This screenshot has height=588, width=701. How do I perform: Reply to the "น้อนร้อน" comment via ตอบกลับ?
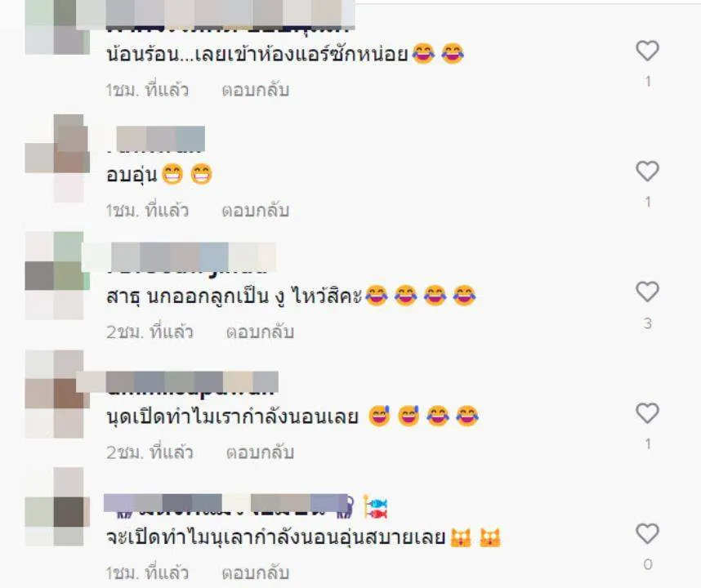coord(256,91)
